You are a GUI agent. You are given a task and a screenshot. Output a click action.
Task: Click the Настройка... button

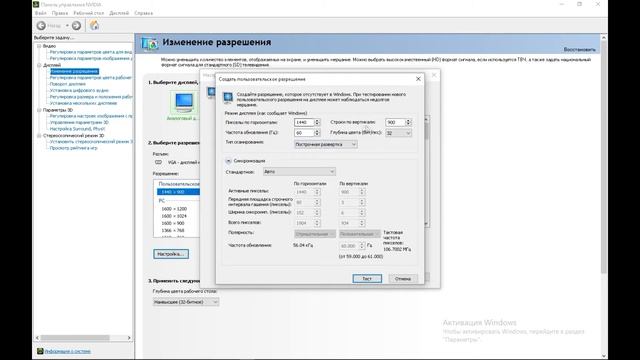171,254
